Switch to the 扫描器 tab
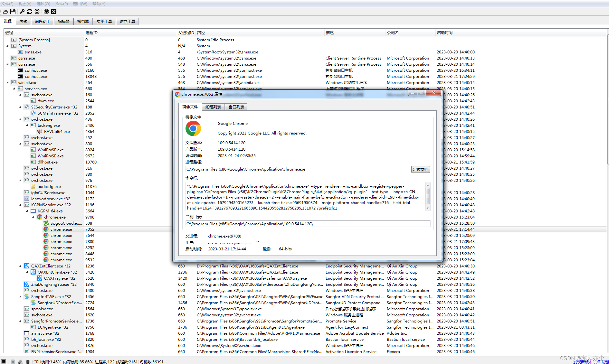 [x=64, y=21]
